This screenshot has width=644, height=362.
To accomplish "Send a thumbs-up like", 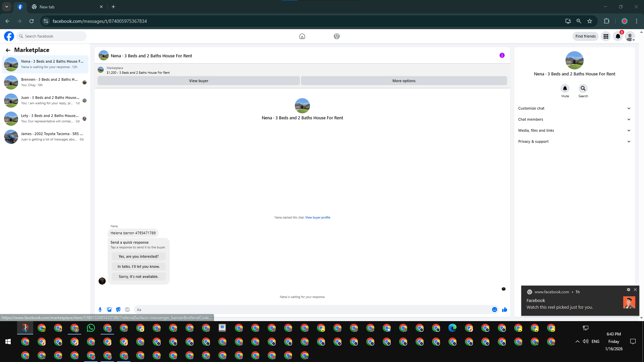I will click(504, 310).
